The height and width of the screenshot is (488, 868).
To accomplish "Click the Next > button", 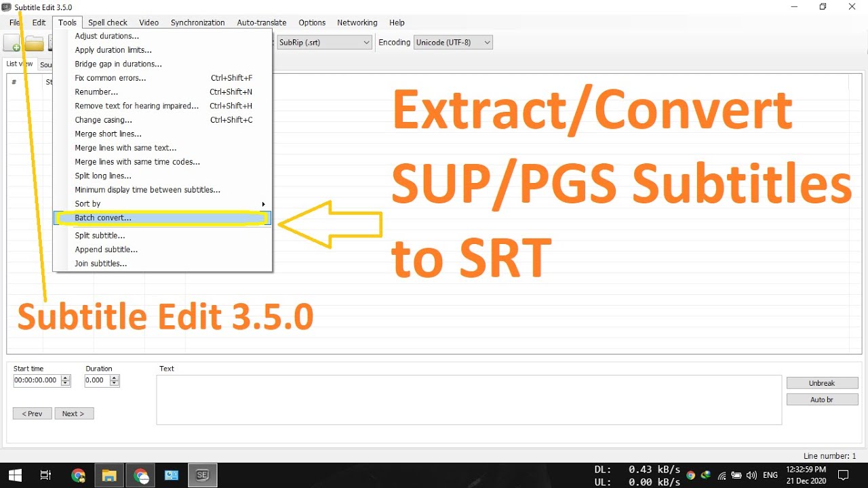I will pos(73,413).
